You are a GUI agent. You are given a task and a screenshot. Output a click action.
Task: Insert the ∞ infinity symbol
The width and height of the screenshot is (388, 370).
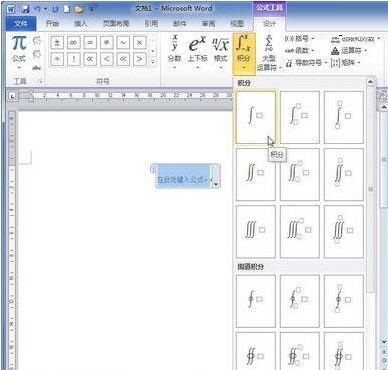click(x=74, y=43)
